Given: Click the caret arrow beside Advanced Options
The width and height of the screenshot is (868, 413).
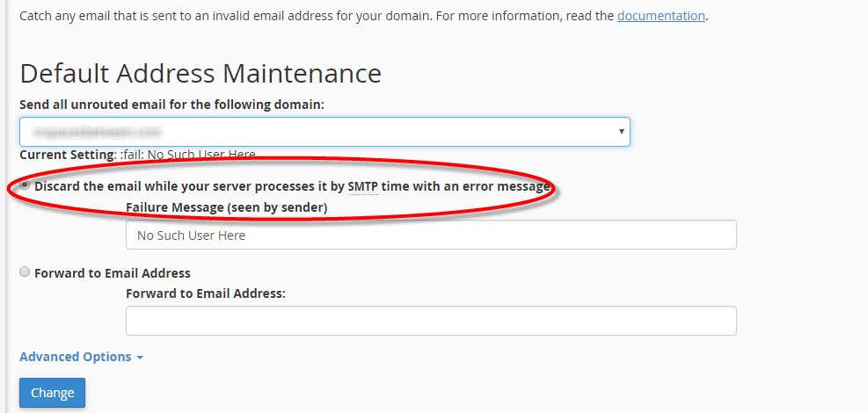Looking at the screenshot, I should tap(140, 358).
